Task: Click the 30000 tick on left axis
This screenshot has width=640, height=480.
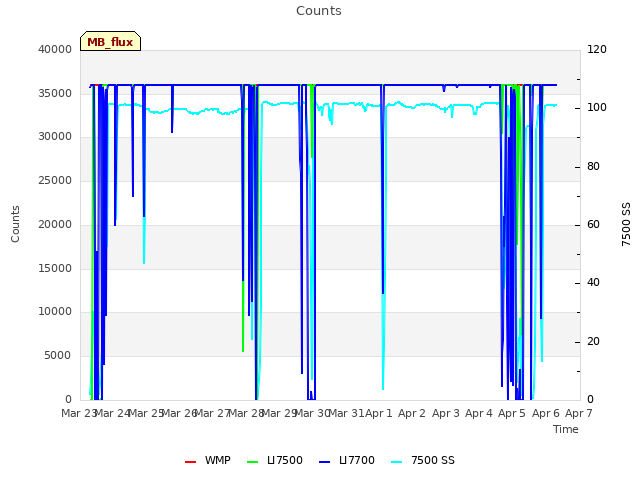Action: coord(55,137)
